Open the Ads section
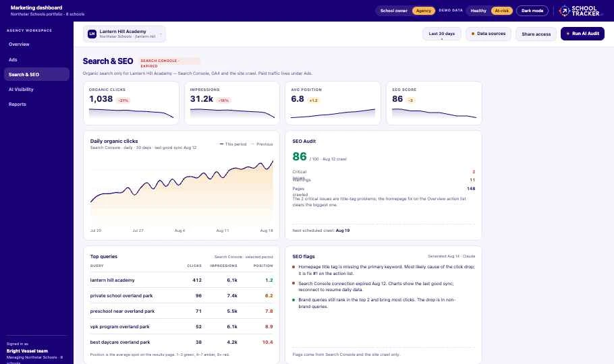 coord(36,59)
